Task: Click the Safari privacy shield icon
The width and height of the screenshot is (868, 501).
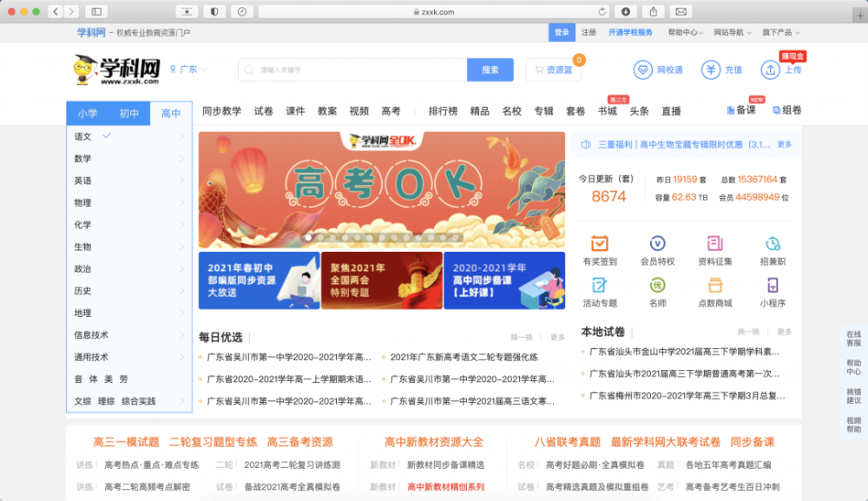Action: point(214,11)
